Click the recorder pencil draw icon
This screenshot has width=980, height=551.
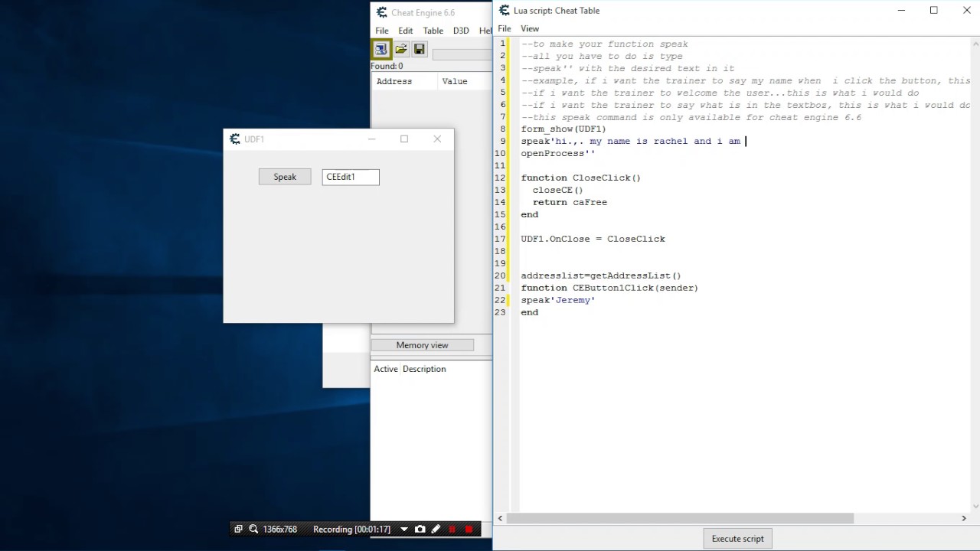coord(436,529)
